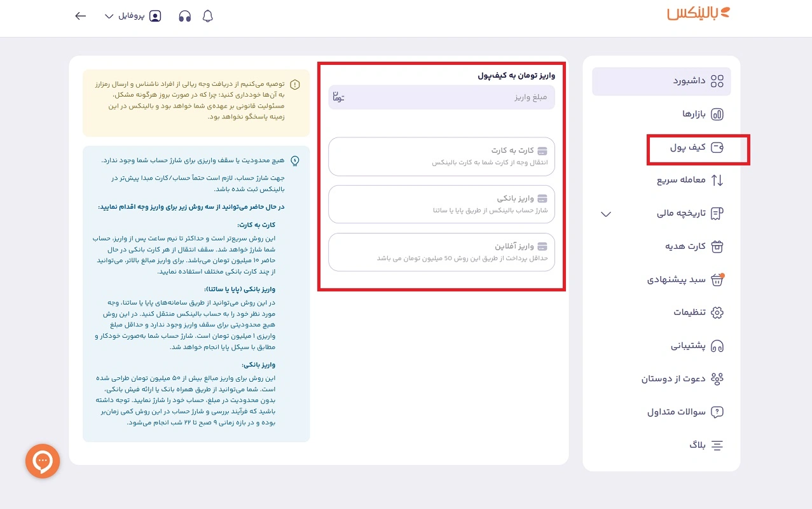Open the orange live chat bubble
Viewport: 812px width, 509px height.
click(x=43, y=461)
